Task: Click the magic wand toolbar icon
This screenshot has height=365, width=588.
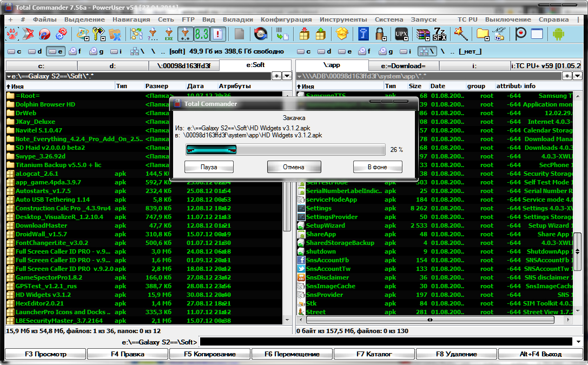Action: (460, 34)
